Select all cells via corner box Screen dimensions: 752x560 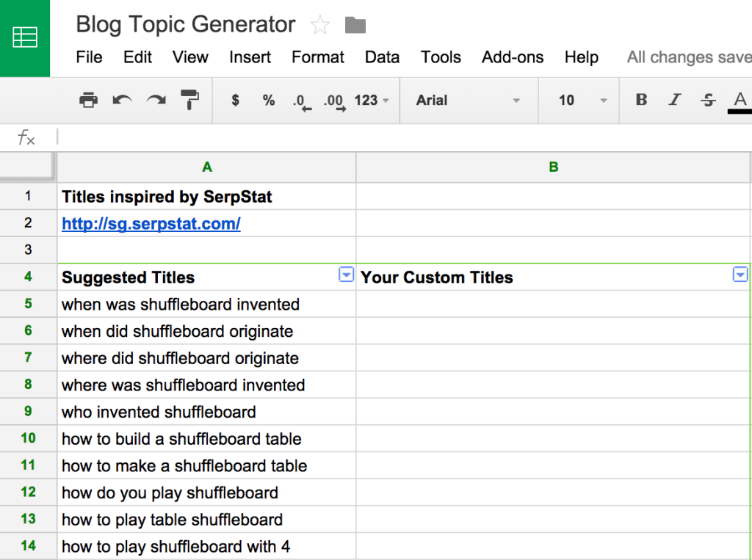pyautogui.click(x=27, y=167)
